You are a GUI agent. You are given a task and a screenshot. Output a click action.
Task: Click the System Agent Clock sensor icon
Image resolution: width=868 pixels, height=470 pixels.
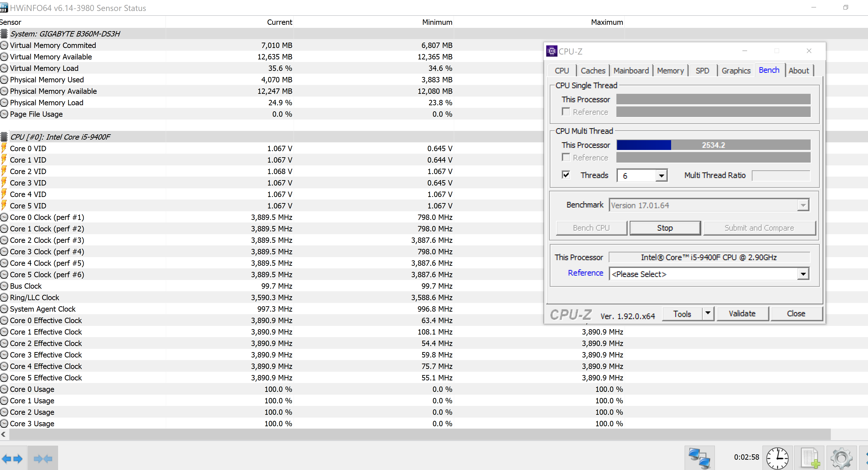coord(4,309)
